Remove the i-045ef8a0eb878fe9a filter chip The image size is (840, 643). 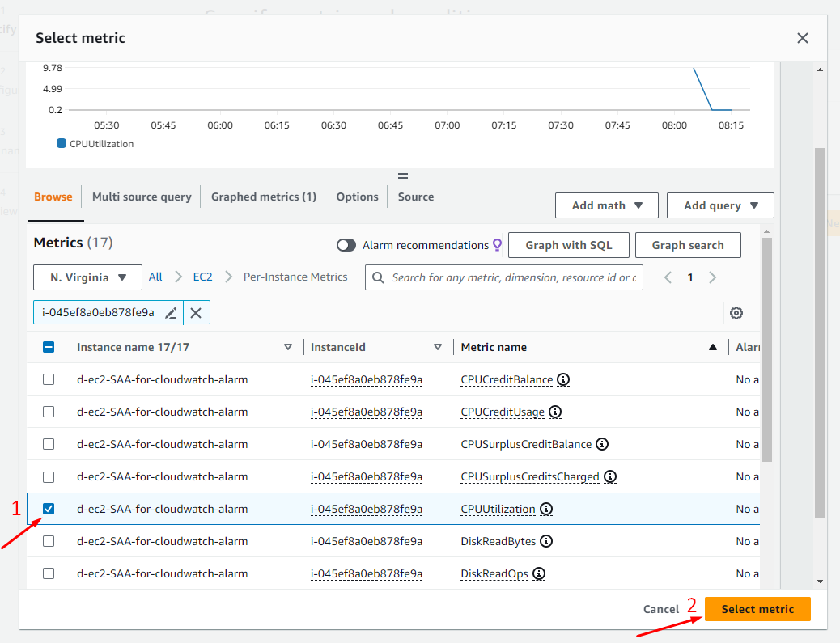(196, 313)
